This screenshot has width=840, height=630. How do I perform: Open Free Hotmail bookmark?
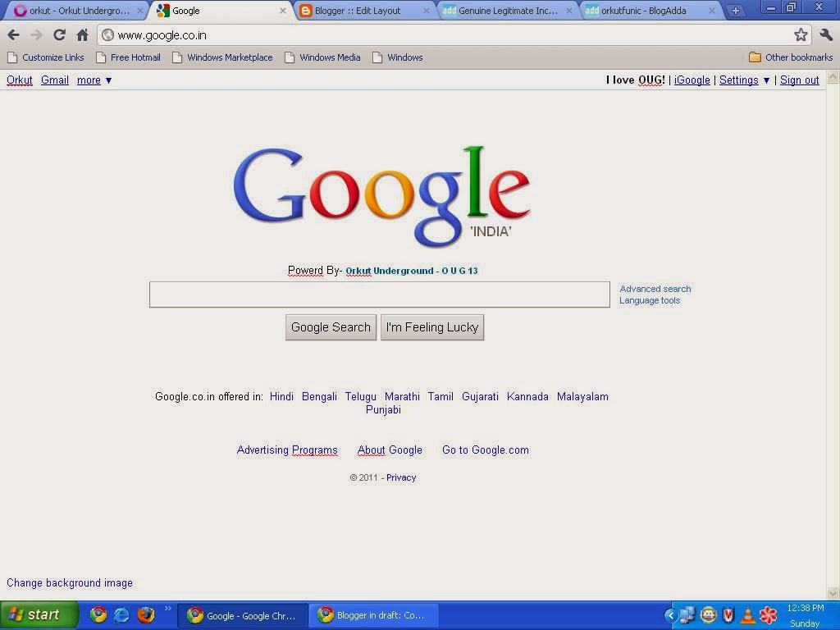click(128, 57)
